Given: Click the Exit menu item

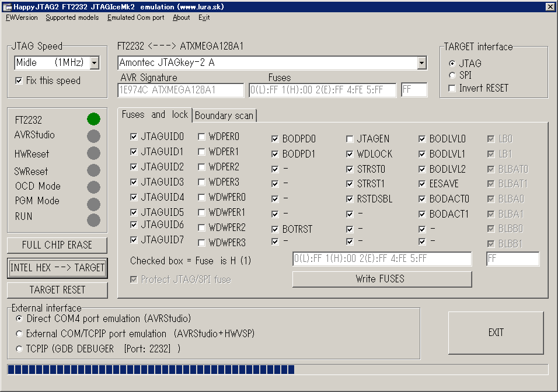Looking at the screenshot, I should (204, 17).
